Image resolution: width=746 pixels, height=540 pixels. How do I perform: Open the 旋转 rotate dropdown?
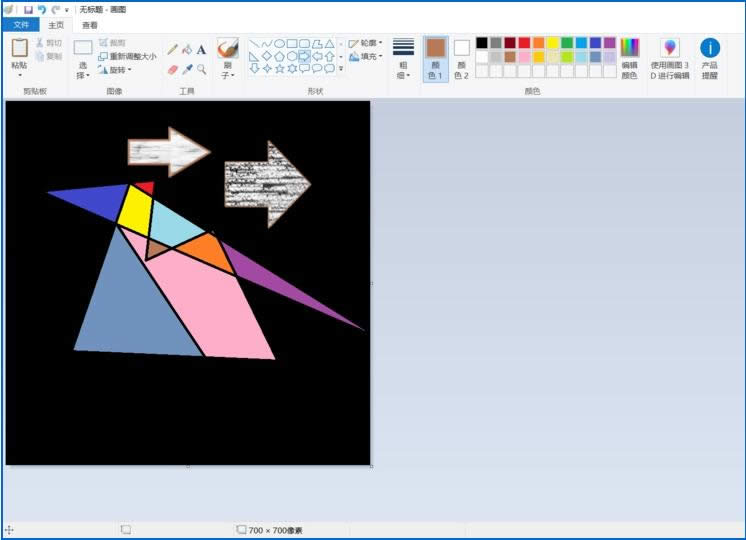[x=116, y=70]
